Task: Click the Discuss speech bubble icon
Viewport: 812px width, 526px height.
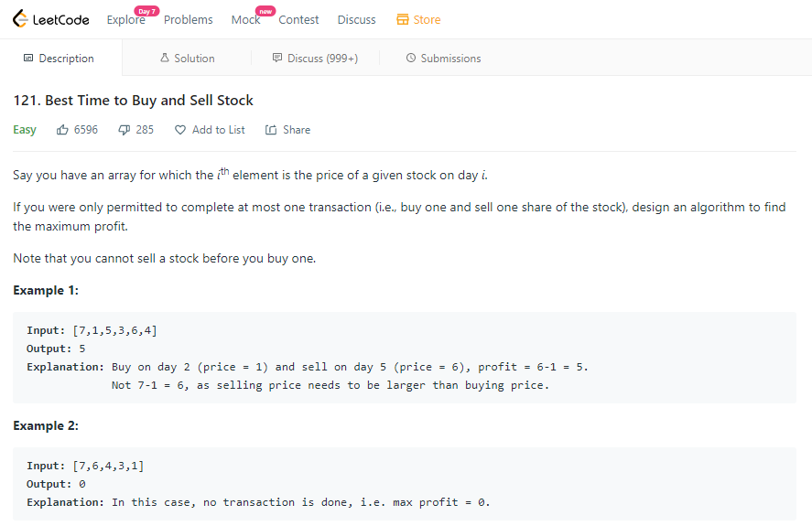Action: [277, 58]
